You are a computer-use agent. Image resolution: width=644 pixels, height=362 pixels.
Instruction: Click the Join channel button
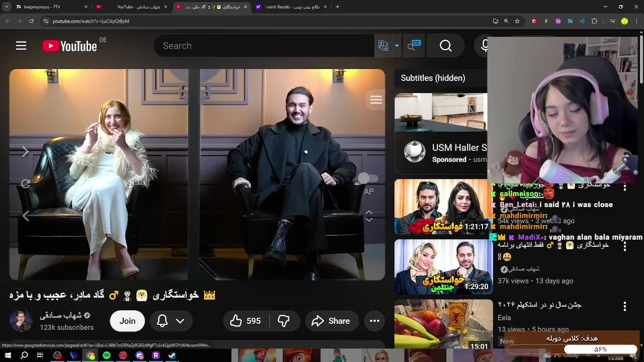click(x=127, y=321)
